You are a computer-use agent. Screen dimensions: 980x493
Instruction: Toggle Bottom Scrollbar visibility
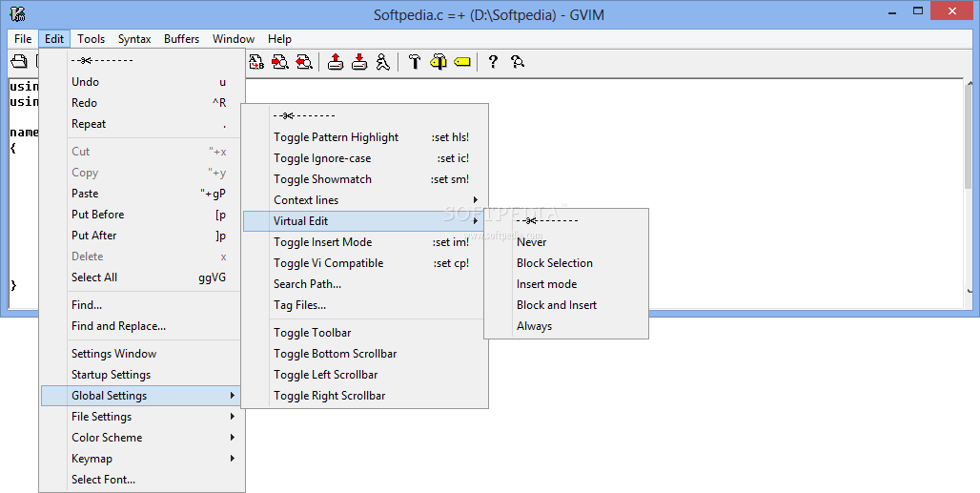364,354
